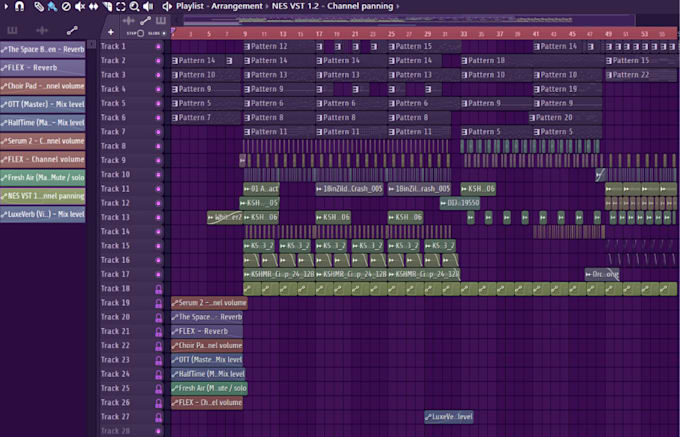
Task: Select the Playback speaker tool
Action: pyautogui.click(x=148, y=7)
